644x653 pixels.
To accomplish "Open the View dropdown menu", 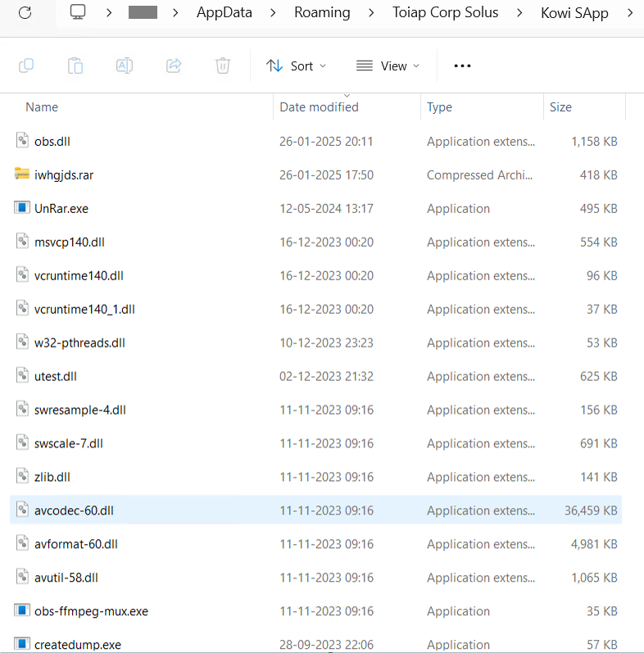I will point(388,66).
